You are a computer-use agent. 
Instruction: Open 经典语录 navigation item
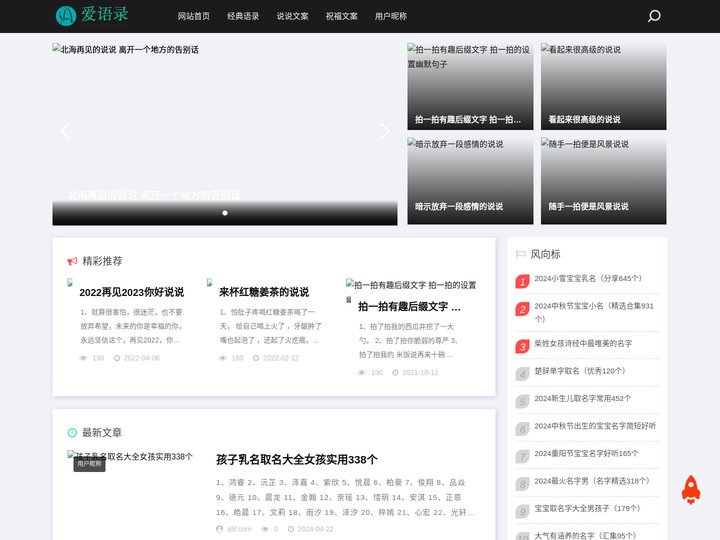pos(243,16)
